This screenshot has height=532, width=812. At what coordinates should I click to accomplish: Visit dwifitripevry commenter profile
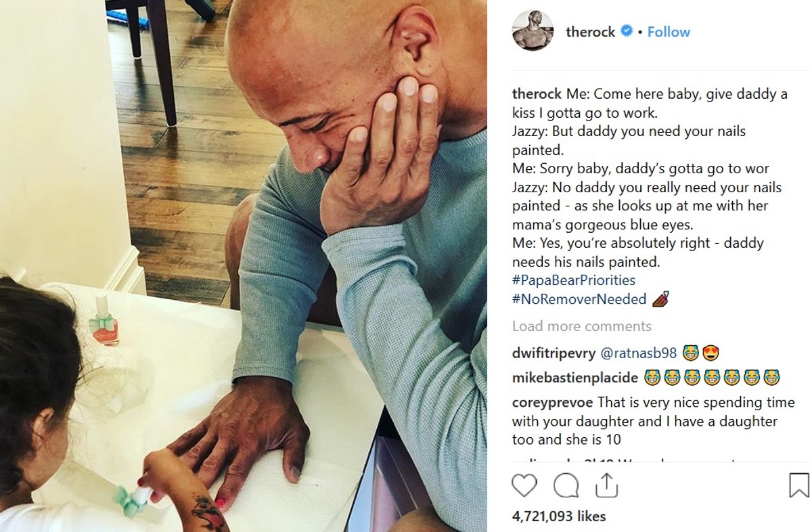coord(554,353)
